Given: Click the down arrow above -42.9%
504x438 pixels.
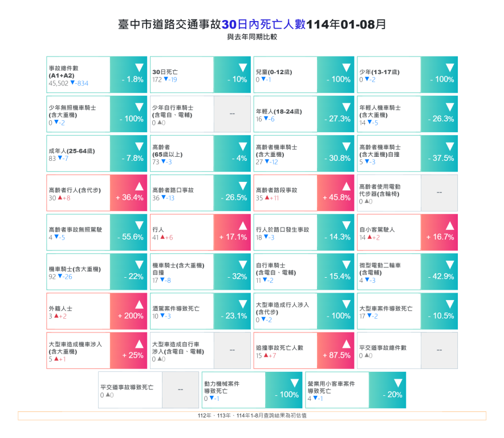Looking at the screenshot, I should 450,264.
